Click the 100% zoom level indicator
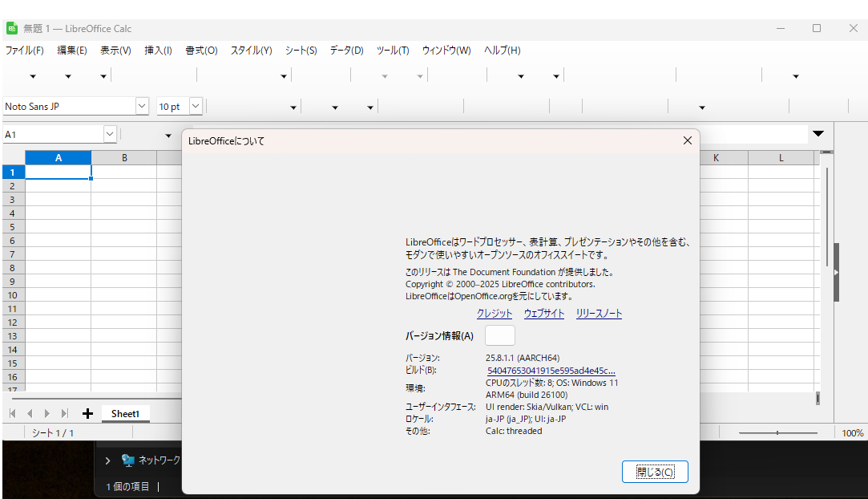 pyautogui.click(x=853, y=433)
